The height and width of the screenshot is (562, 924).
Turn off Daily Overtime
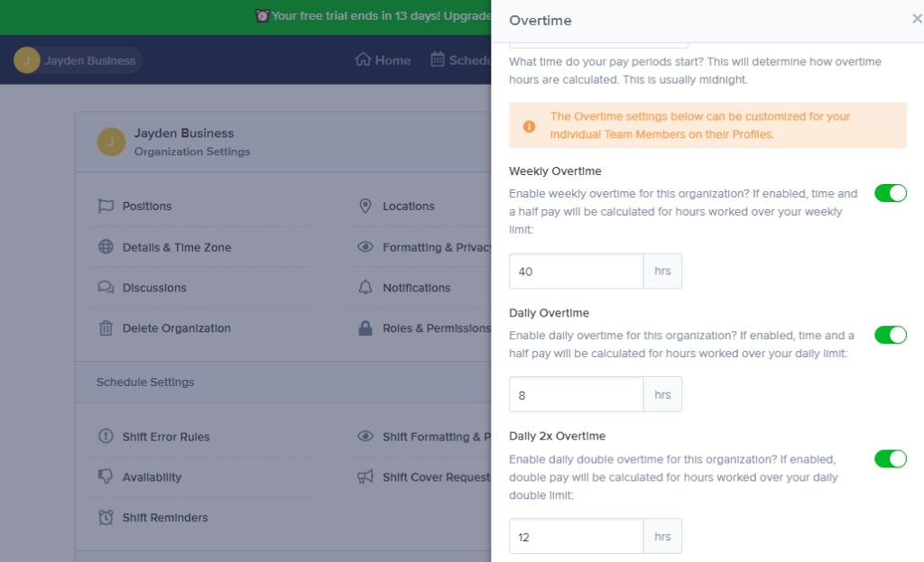tap(891, 335)
